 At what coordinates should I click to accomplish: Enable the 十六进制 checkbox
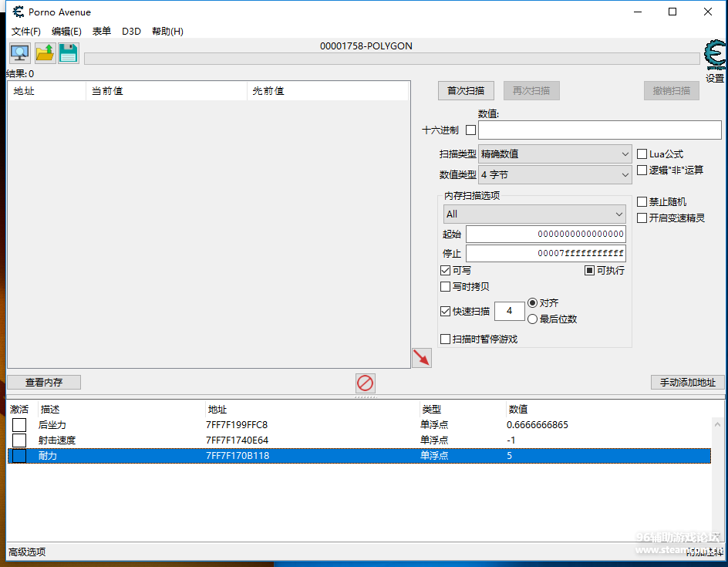tap(470, 130)
